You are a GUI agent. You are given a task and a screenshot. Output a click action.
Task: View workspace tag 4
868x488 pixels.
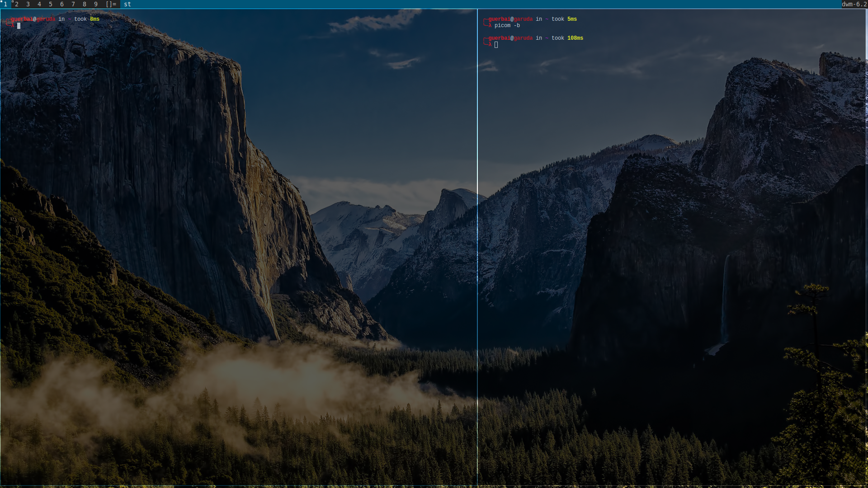pyautogui.click(x=39, y=4)
